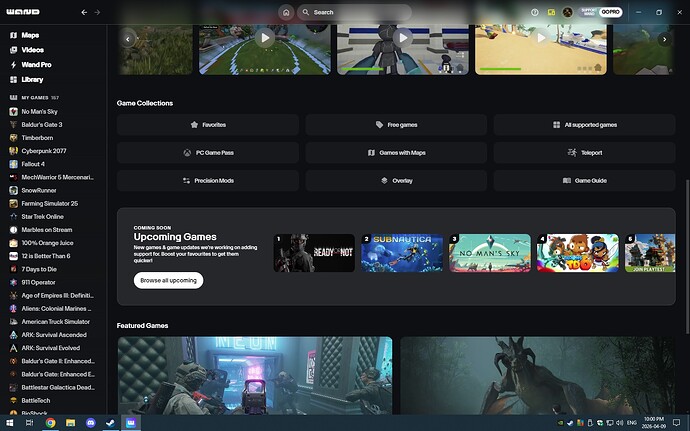Select No Man's Sky in My Games

point(39,111)
